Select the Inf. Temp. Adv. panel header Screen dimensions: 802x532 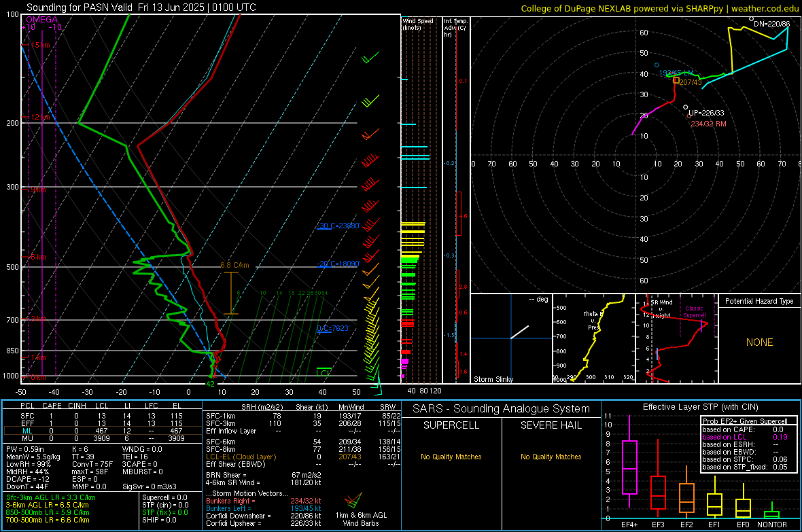[x=455, y=28]
